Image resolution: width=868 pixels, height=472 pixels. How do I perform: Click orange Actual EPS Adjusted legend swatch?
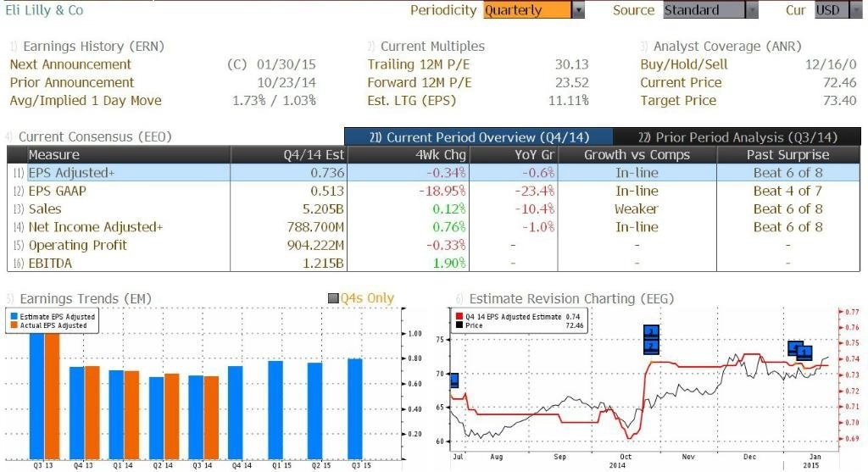point(14,325)
